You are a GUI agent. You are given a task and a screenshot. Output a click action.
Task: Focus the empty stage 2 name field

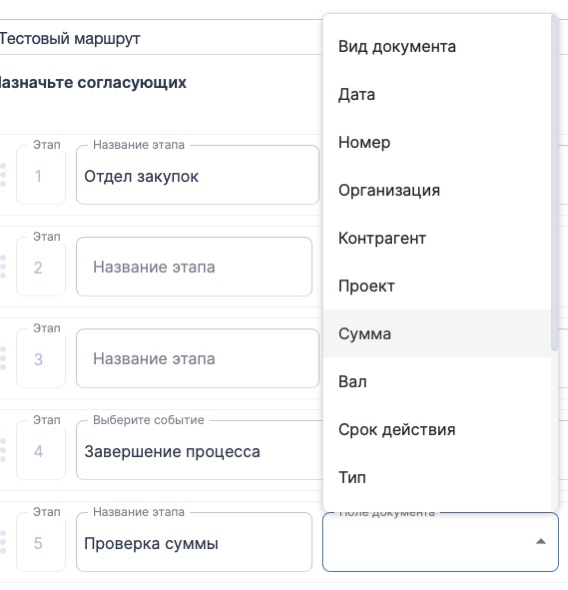(x=194, y=267)
